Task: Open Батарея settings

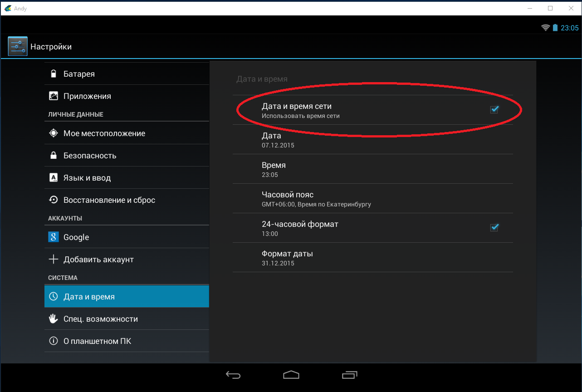Action: [127, 73]
